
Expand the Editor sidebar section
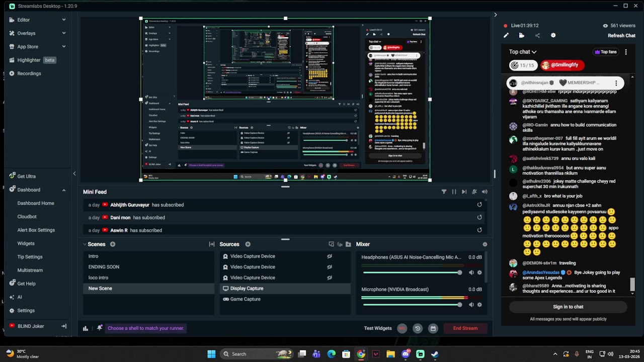[64, 20]
